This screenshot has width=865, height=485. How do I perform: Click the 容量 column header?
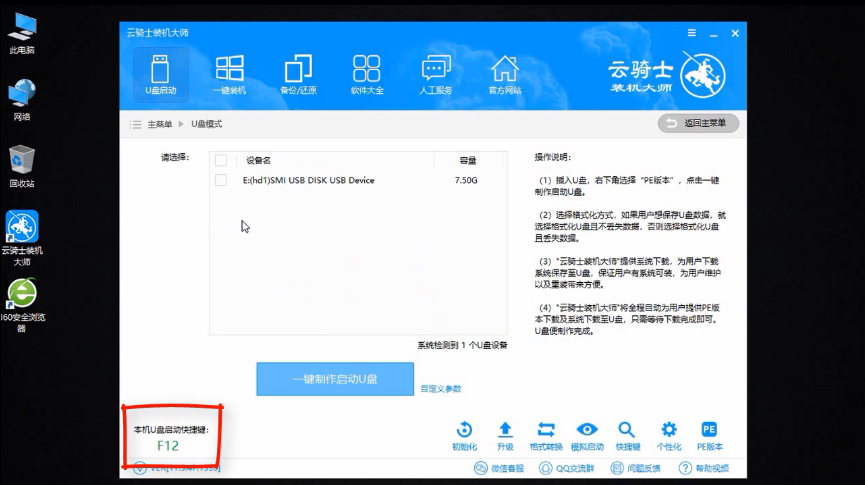click(468, 161)
